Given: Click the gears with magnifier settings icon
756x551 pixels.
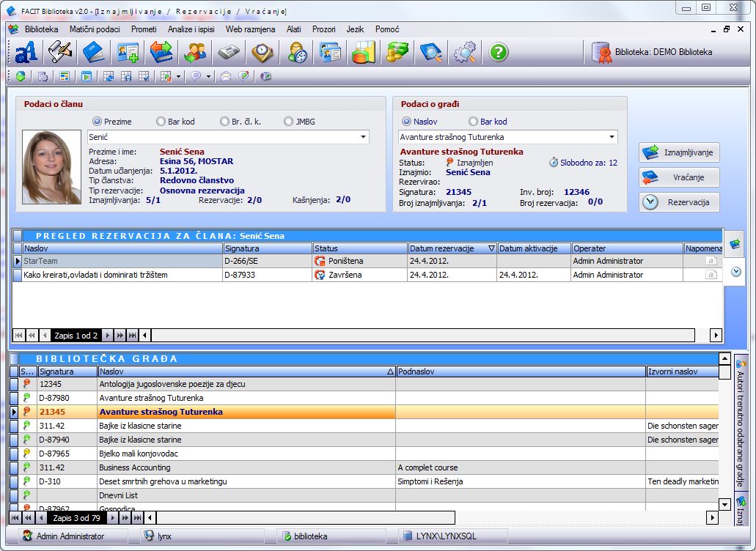Looking at the screenshot, I should click(465, 53).
